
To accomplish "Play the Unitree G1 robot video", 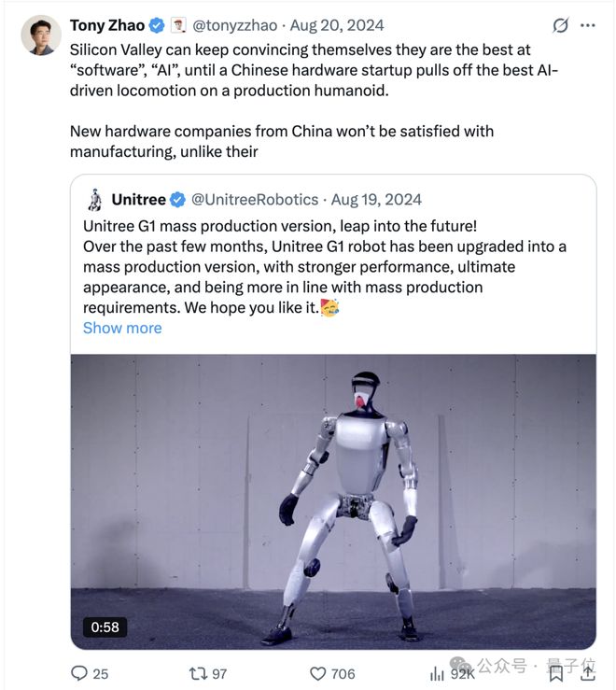I will (x=333, y=501).
